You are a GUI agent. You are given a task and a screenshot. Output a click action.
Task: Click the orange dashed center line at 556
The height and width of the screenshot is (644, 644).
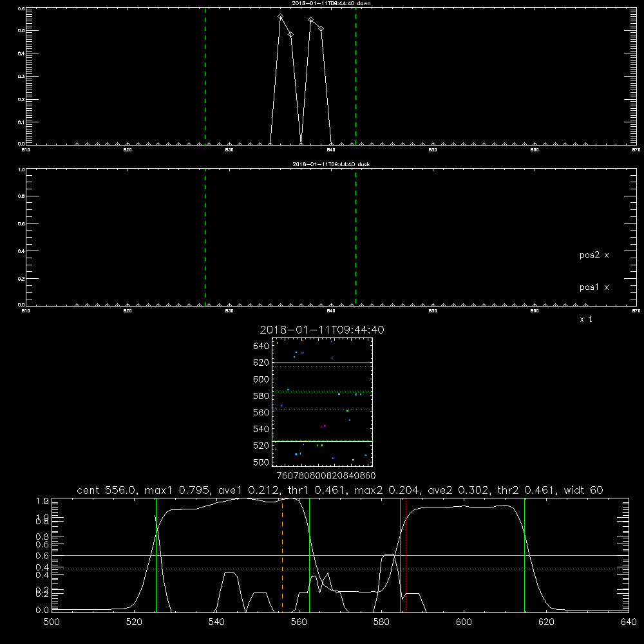(x=282, y=554)
